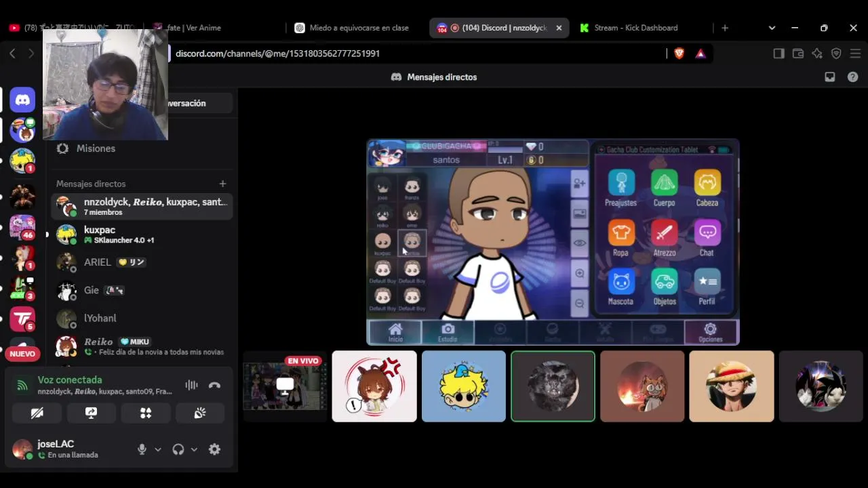Open the browser tab search dropdown

(x=772, y=28)
